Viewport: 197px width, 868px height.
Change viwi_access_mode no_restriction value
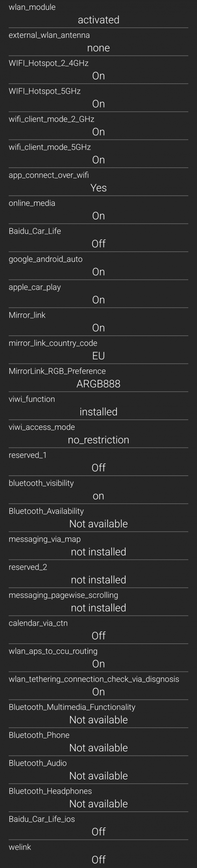pyautogui.click(x=98, y=440)
